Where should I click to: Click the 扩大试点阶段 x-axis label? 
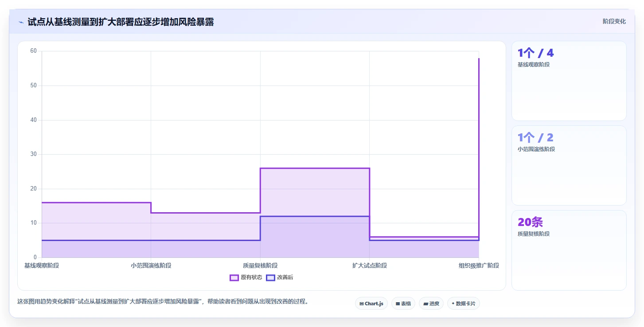point(369,265)
